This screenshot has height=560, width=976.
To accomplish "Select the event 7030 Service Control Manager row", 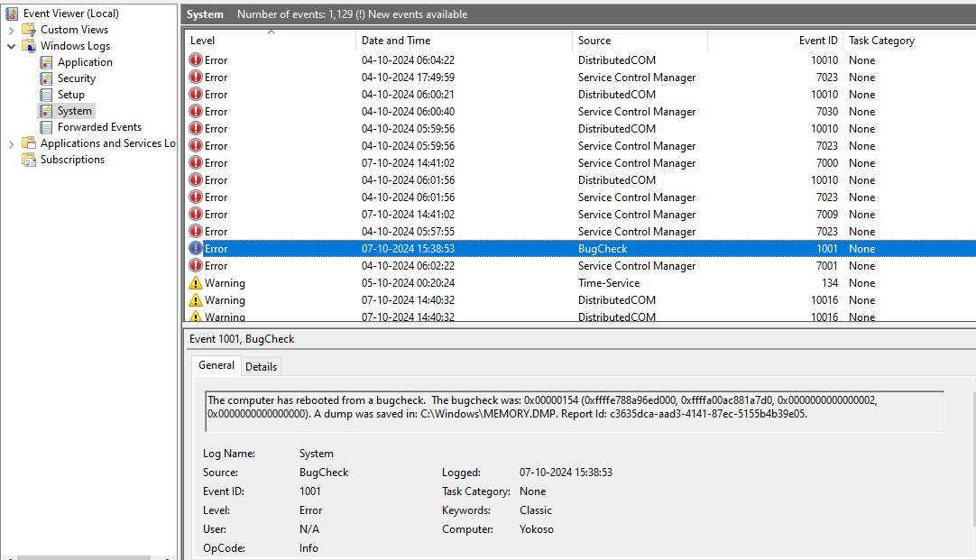I will click(580, 112).
